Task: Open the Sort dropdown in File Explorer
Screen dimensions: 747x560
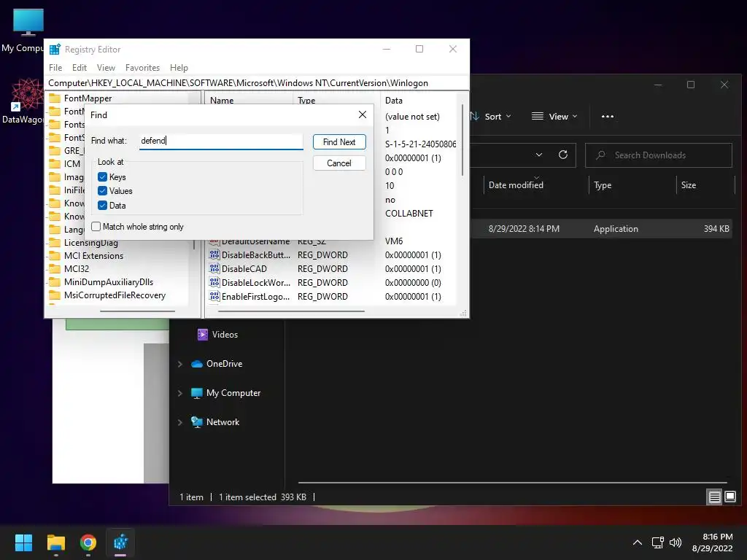Action: pos(491,116)
